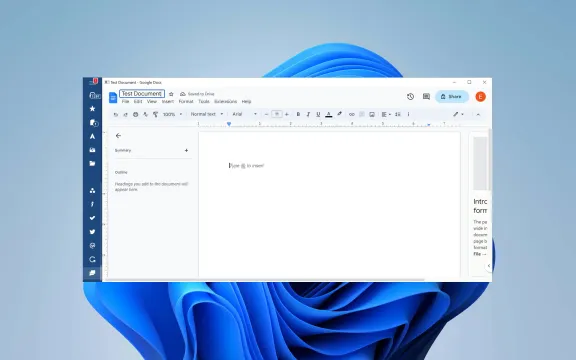Insert an image
Screen dimensions: 576x360
pos(372,115)
